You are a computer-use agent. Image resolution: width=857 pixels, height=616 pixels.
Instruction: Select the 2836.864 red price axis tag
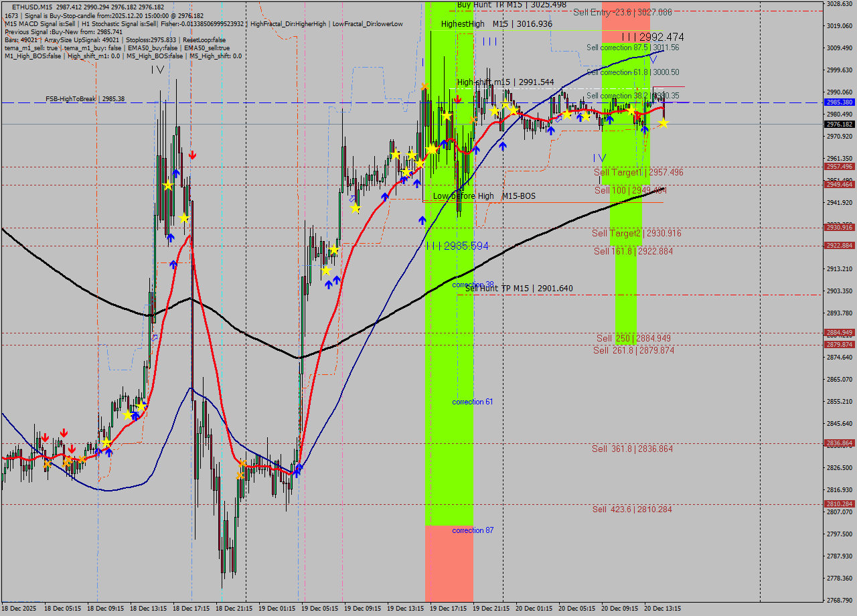pos(839,443)
